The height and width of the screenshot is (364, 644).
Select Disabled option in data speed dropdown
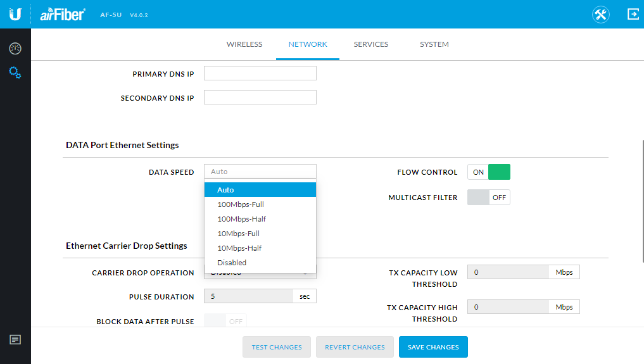click(232, 263)
